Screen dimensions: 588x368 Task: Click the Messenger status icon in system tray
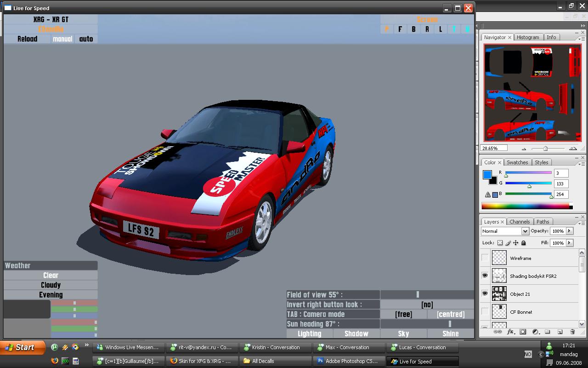(x=549, y=345)
